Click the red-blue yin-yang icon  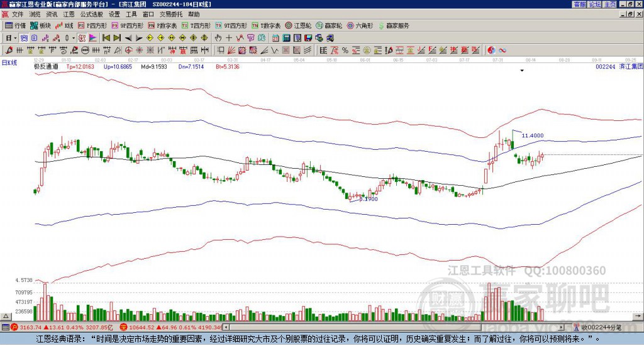pos(491,50)
